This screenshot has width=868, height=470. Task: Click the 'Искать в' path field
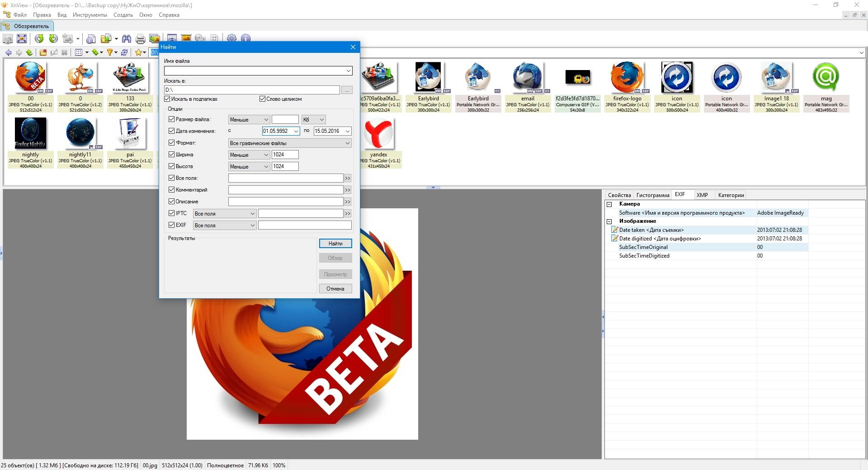[x=252, y=90]
